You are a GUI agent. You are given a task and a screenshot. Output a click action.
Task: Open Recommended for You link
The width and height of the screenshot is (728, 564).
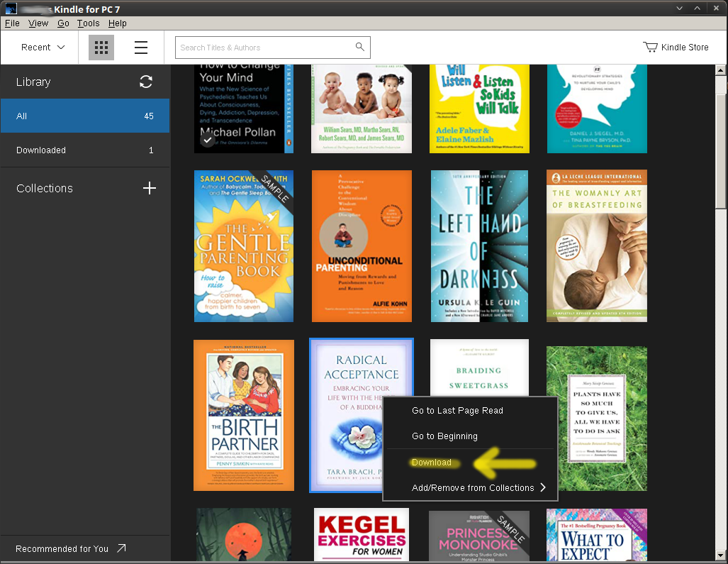(x=62, y=548)
